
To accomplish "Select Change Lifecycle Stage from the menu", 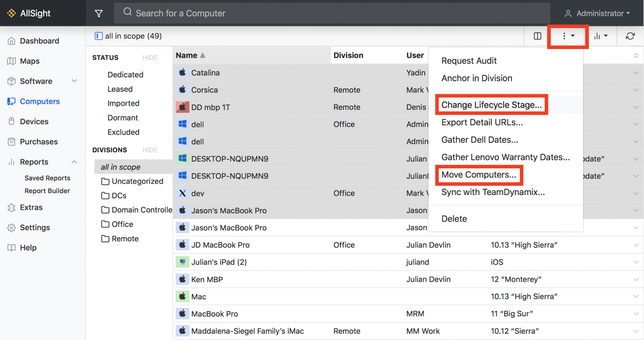I will (491, 105).
